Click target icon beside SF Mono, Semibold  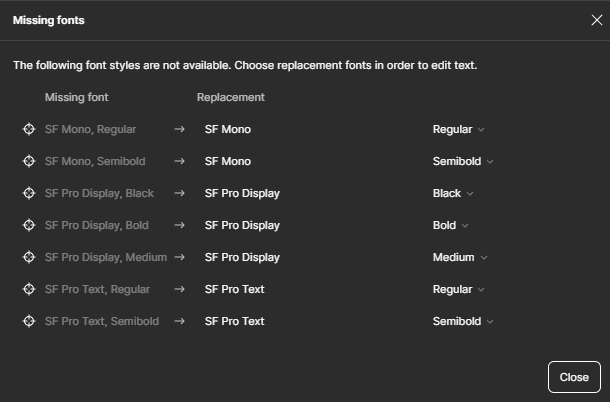point(29,161)
